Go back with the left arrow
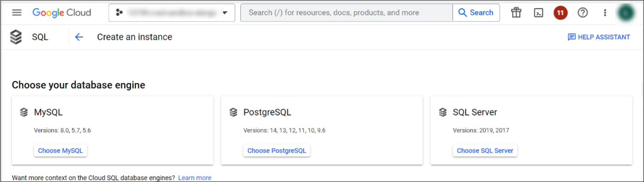 click(79, 37)
